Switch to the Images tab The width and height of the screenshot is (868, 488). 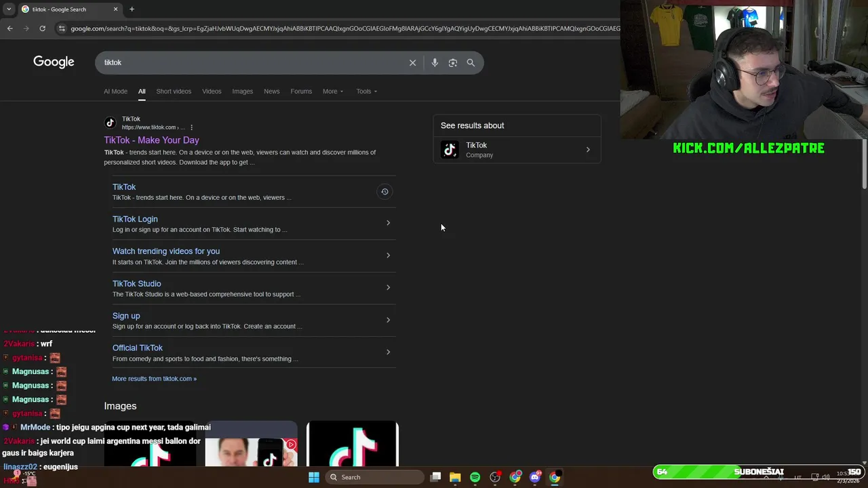[x=242, y=91]
